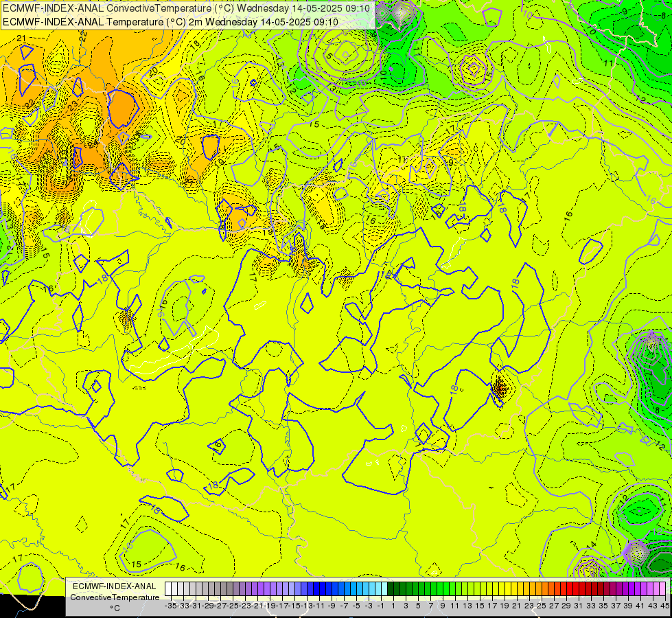Click the °C unit label in legend
Viewport: 672px width, 618px height.
tap(115, 608)
